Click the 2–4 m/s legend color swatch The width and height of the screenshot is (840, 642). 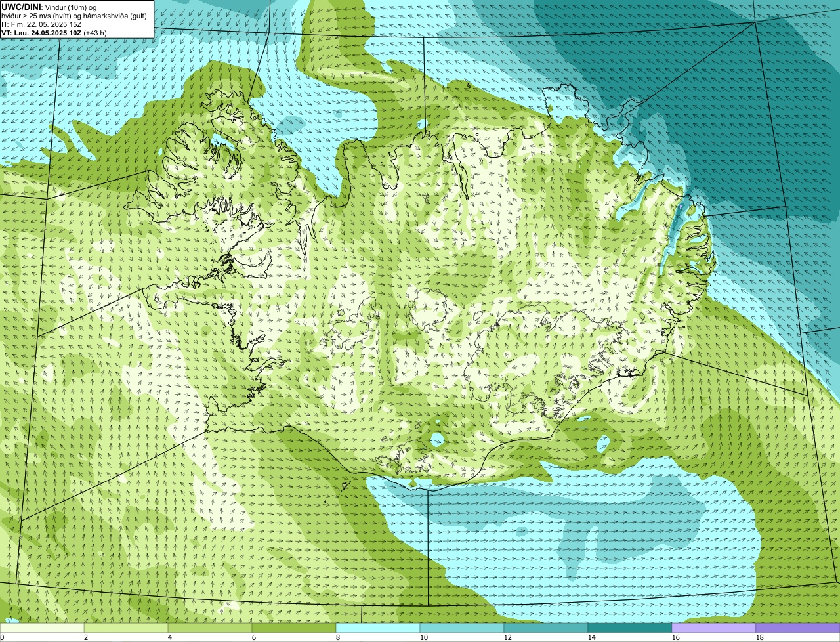(x=126, y=628)
